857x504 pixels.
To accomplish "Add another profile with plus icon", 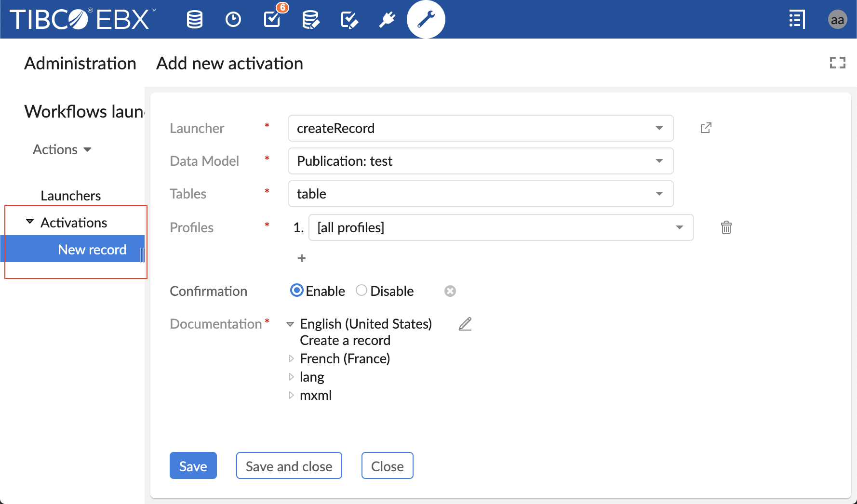I will 302,258.
